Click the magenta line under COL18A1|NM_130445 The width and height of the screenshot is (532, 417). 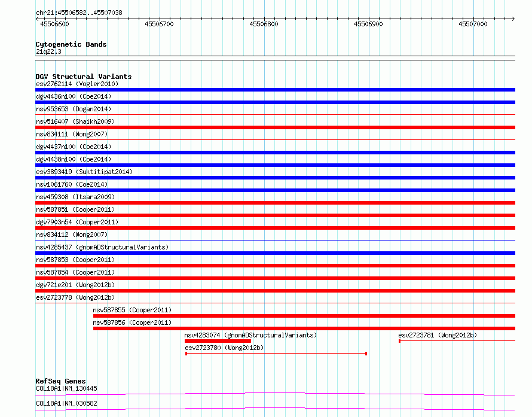pos(275,394)
